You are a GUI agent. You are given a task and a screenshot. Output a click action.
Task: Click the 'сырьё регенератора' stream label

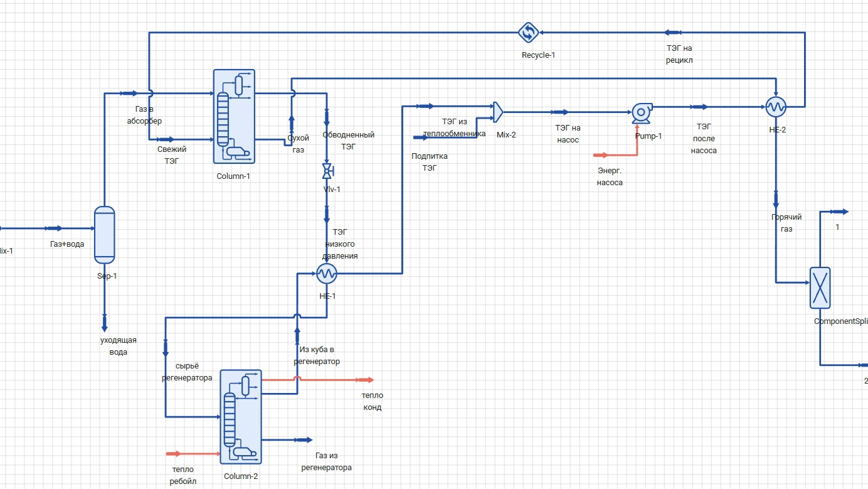click(187, 371)
